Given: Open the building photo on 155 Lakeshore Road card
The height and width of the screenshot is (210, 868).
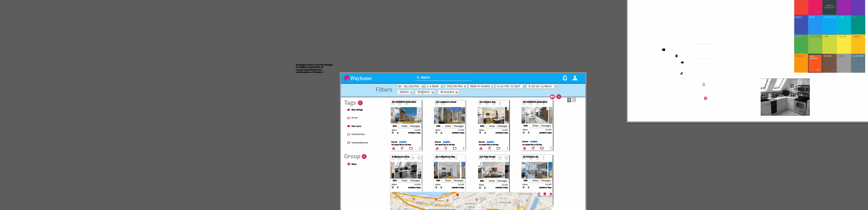Looking at the screenshot, I should click(450, 115).
